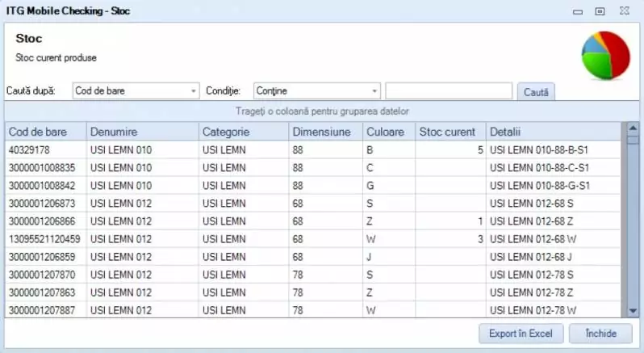The width and height of the screenshot is (644, 353).
Task: Click dimension 78 in 012-78 Z row
Action: tap(326, 292)
